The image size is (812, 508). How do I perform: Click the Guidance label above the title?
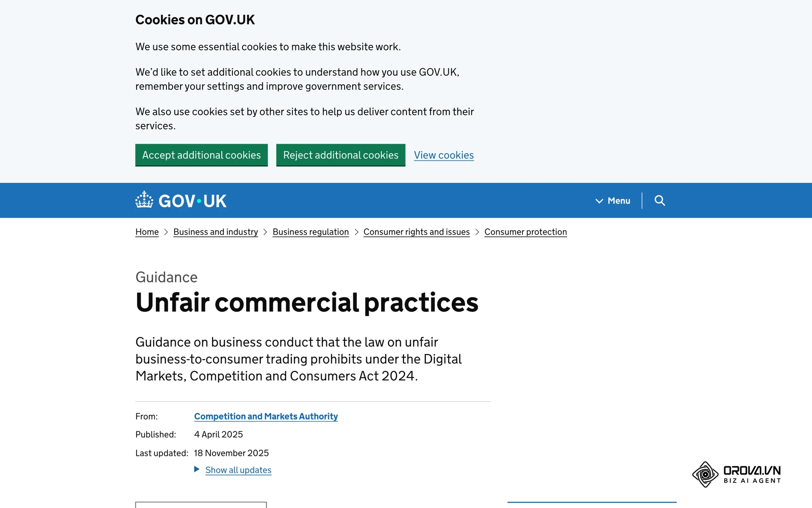pyautogui.click(x=166, y=277)
